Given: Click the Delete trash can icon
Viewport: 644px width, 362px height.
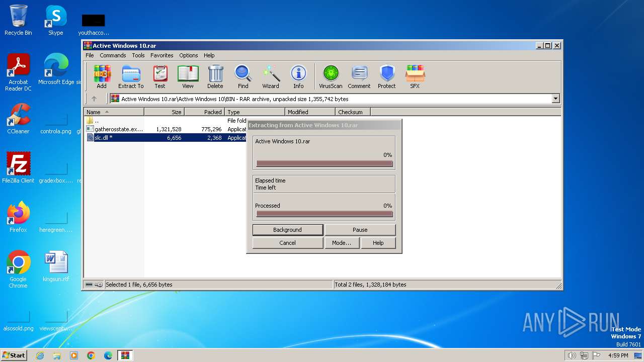Looking at the screenshot, I should tap(215, 77).
